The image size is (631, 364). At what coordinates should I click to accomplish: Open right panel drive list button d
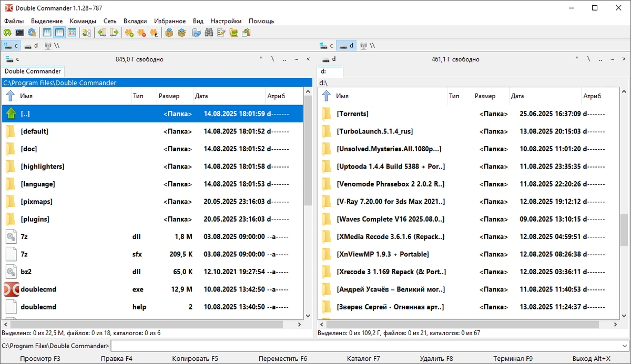(329, 59)
